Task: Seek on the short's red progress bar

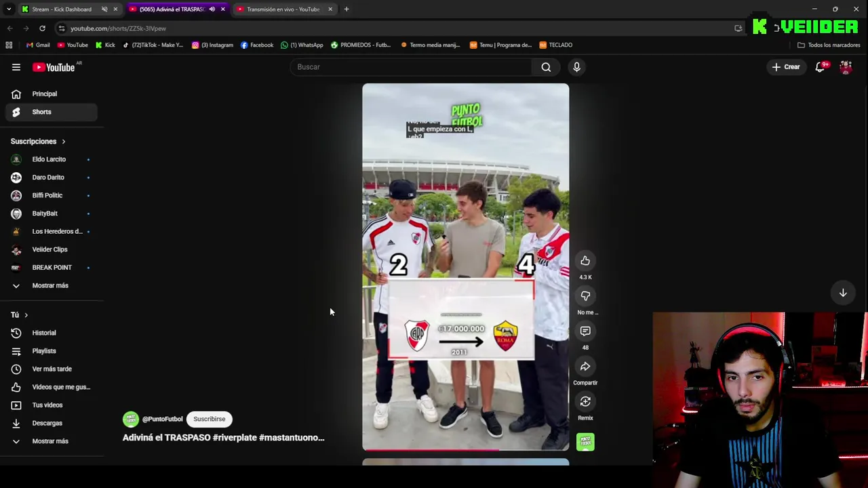Action: point(465,449)
